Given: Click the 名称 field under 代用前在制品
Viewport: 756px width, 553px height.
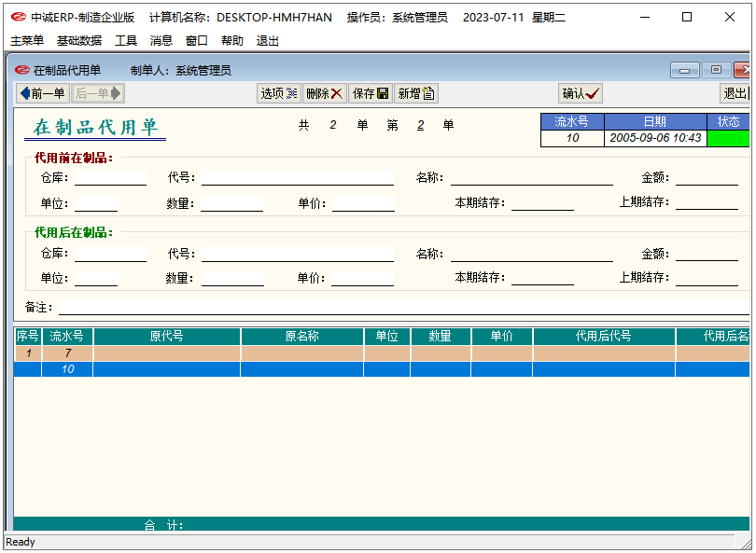Looking at the screenshot, I should pos(532,177).
